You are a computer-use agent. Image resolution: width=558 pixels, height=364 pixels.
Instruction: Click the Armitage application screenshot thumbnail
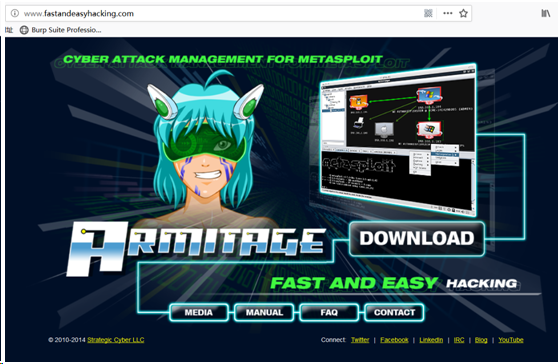(x=398, y=140)
